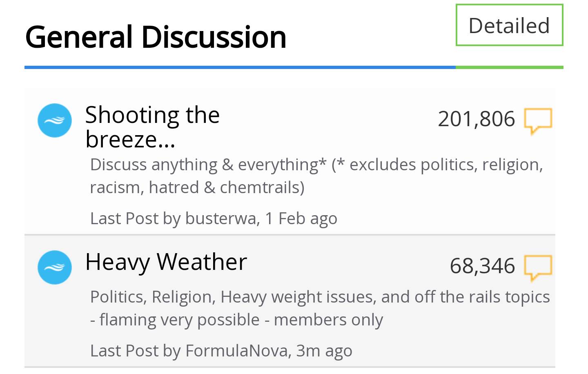The height and width of the screenshot is (374, 588).
Task: Click the 3m ago timestamp
Action: tap(324, 351)
